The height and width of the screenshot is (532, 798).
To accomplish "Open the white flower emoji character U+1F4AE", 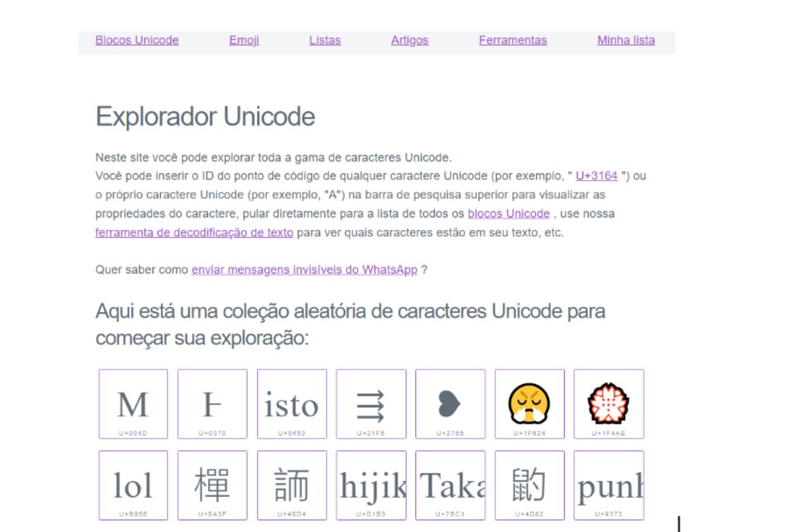I will click(x=608, y=404).
